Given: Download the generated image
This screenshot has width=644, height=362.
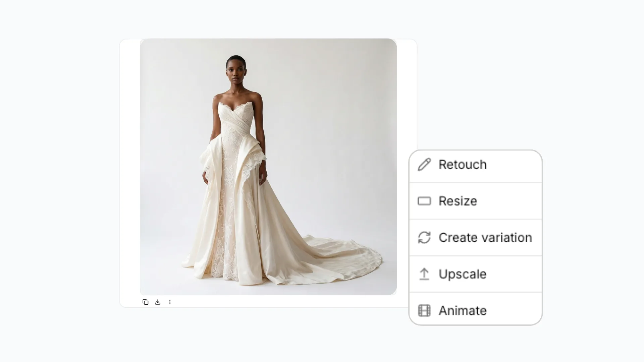Looking at the screenshot, I should (158, 302).
